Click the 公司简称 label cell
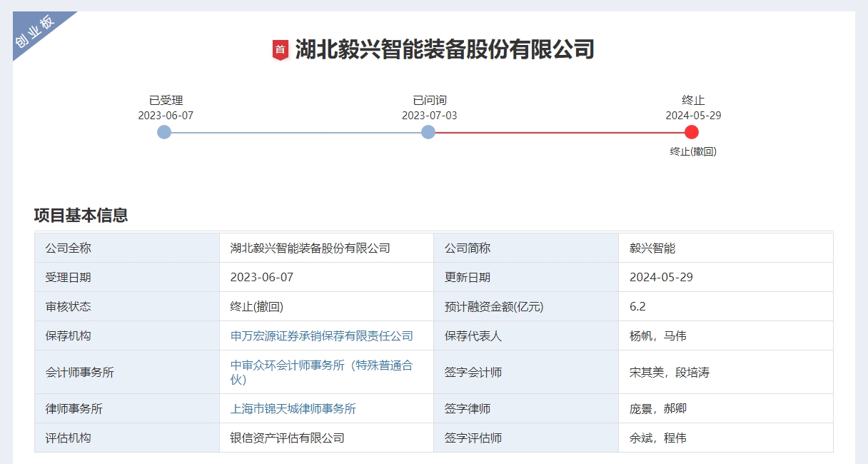The width and height of the screenshot is (868, 464). [526, 248]
